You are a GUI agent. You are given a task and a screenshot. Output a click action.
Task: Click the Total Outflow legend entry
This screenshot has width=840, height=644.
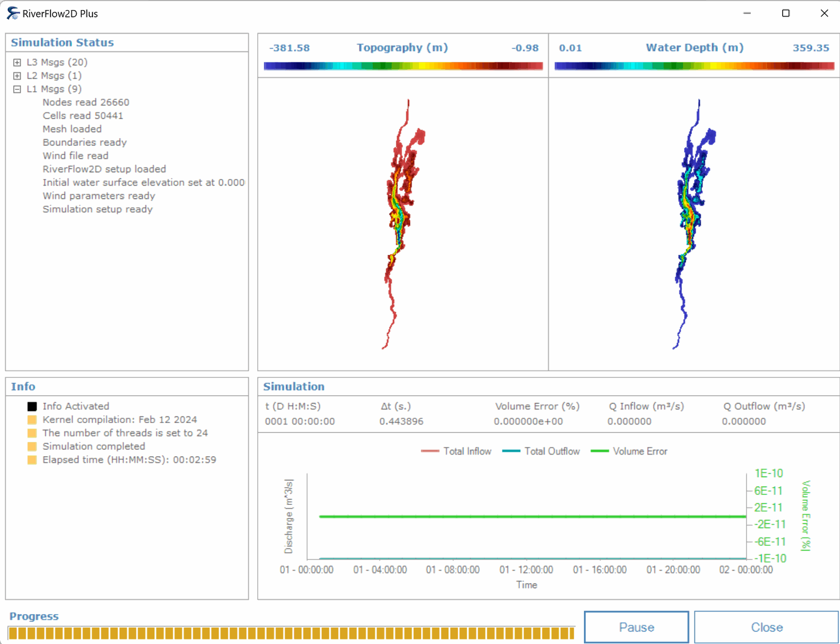[541, 451]
